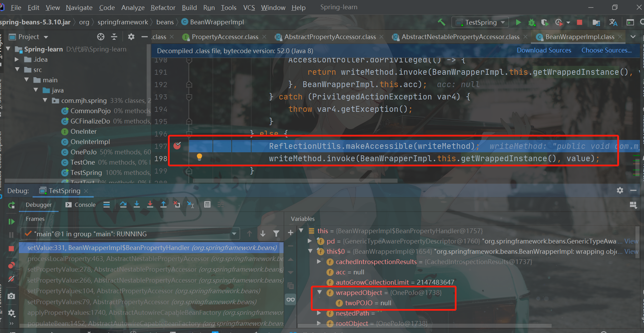Click the Choose Sources... link
644x333 pixels.
pyautogui.click(x=606, y=50)
